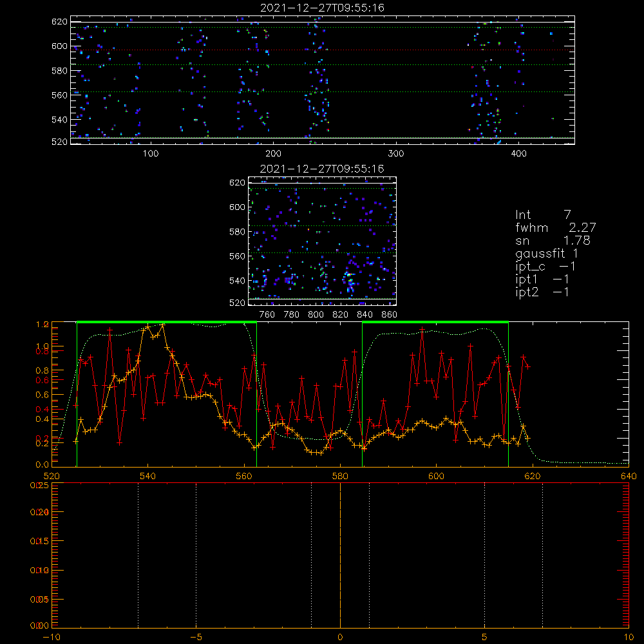Click x-axis label -5 on bottom plot
This screenshot has width=644, height=644.
coord(196,638)
